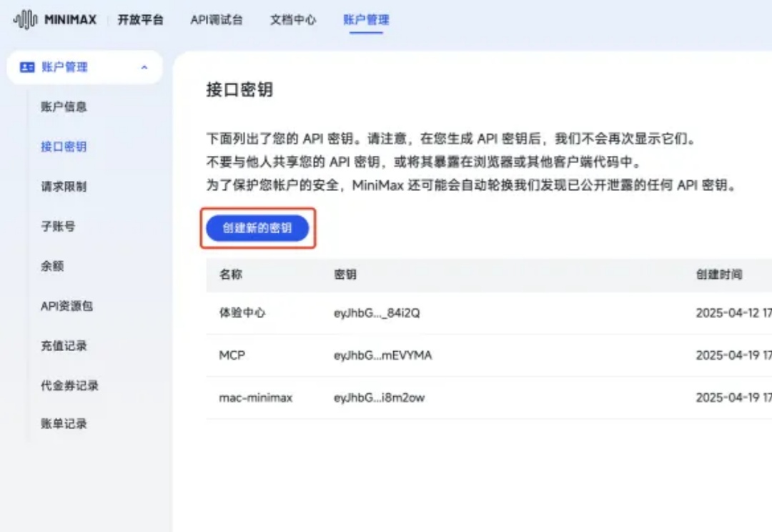Screen dimensions: 772x532
Task: Open 子账号 sidebar item
Action: click(58, 227)
